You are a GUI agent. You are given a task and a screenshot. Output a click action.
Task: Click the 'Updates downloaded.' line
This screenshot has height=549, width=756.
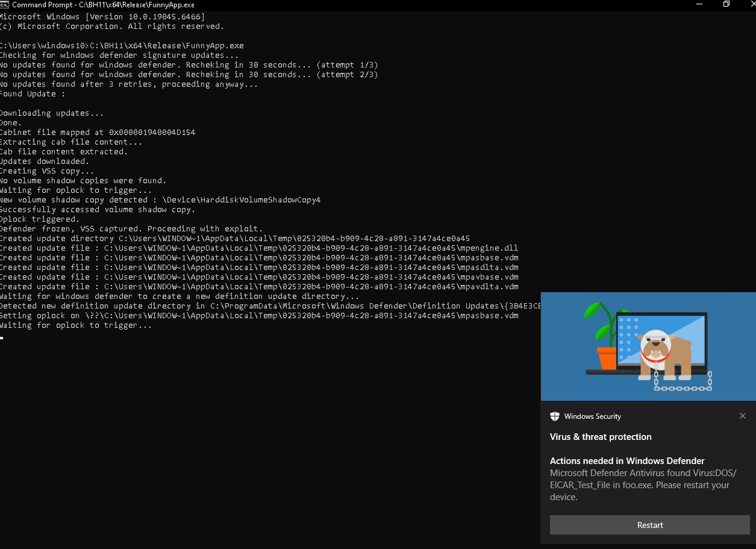45,161
